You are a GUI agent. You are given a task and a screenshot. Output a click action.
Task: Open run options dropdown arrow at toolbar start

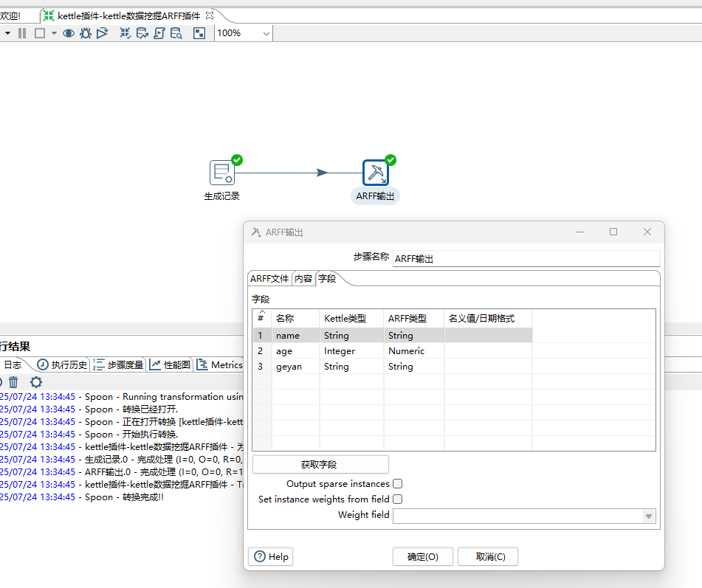click(7, 33)
